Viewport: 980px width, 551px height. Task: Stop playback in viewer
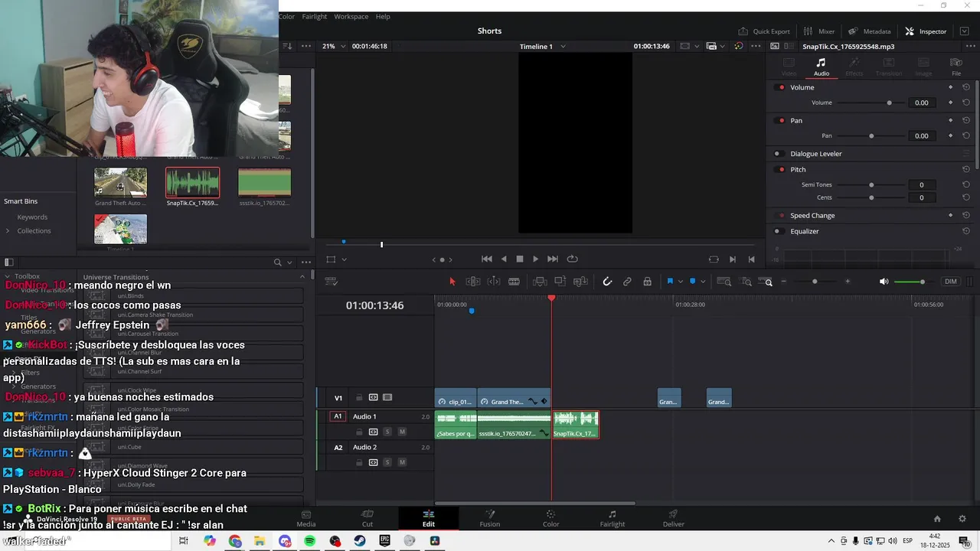tap(520, 259)
